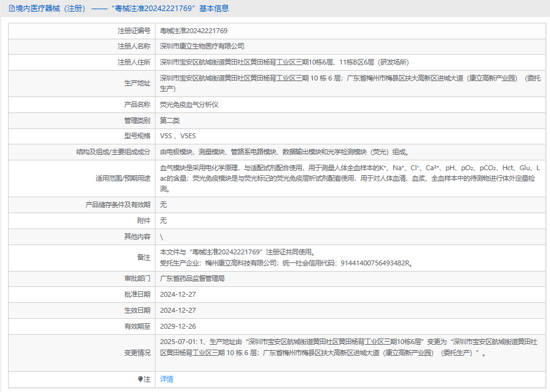
Task: Select the registration number 粤械注准20242221769 value cell
Action: (194, 30)
